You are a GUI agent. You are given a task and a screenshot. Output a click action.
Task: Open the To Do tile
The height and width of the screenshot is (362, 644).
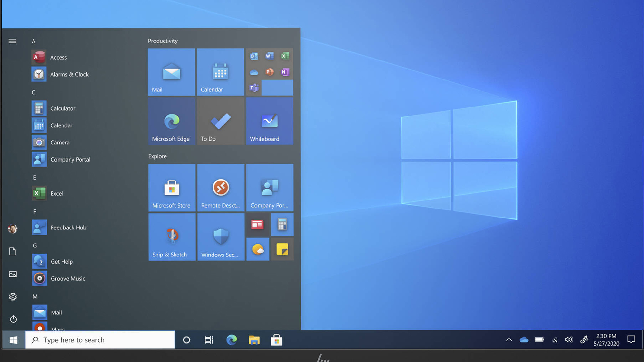(221, 121)
